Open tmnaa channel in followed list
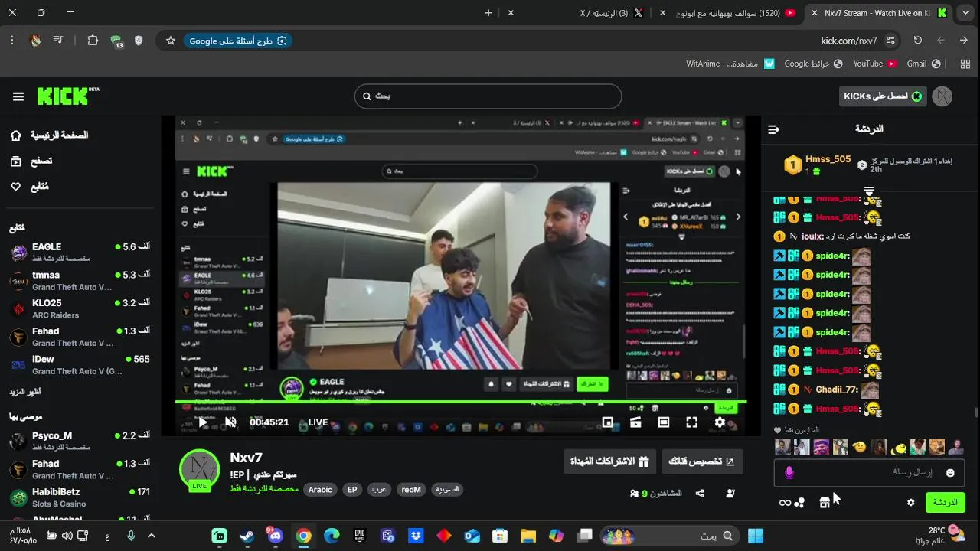Screen dimensions: 980x551 coord(80,281)
